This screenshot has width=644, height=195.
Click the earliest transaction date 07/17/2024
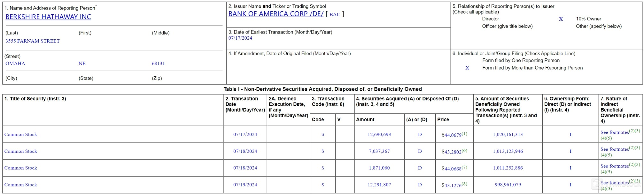tap(240, 38)
